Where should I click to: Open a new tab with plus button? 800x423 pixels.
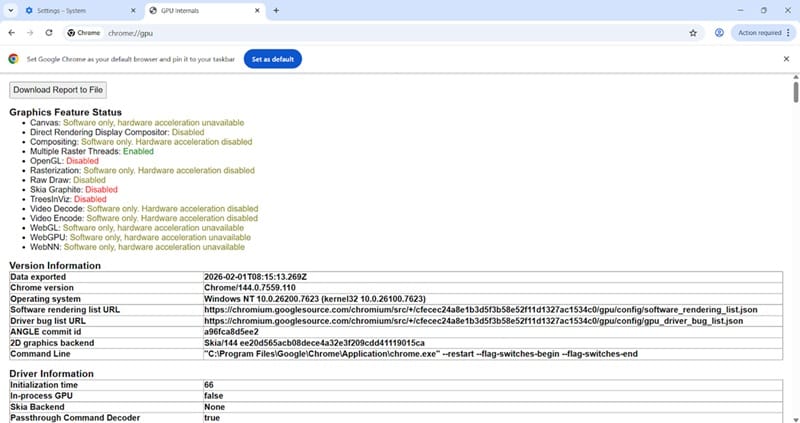276,11
